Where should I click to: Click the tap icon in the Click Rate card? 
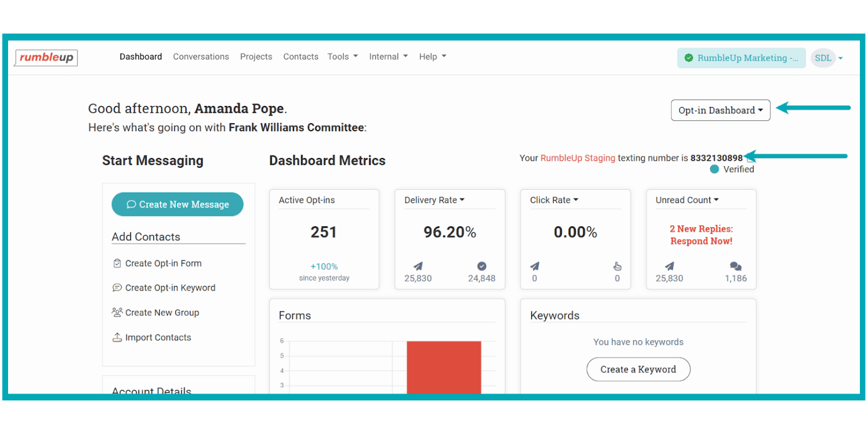pos(617,266)
